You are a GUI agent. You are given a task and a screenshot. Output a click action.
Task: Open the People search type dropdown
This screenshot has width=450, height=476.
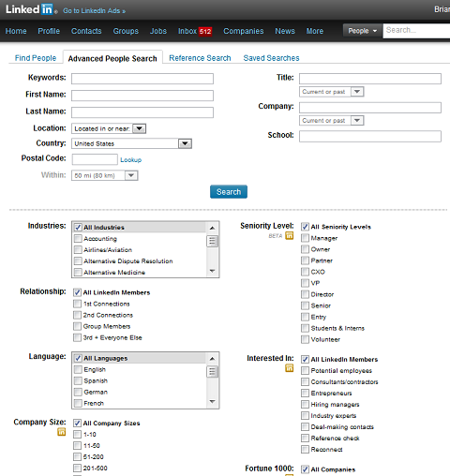pos(363,31)
